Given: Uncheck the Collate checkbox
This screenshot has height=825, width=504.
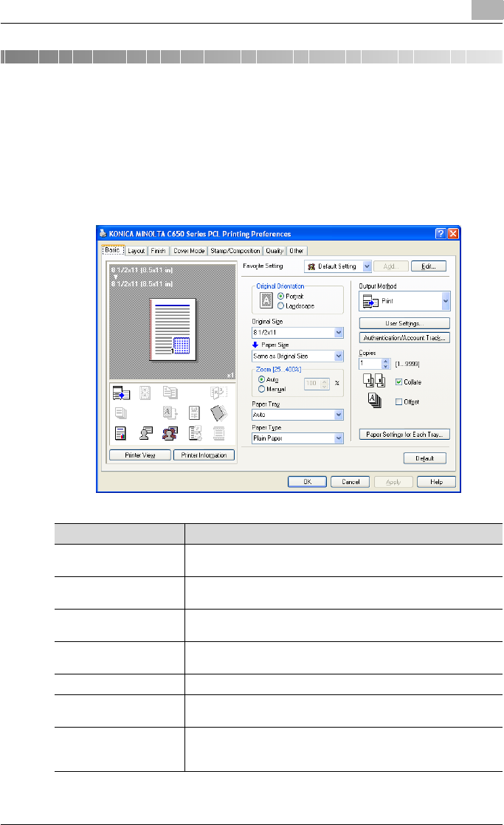Looking at the screenshot, I should tap(398, 382).
